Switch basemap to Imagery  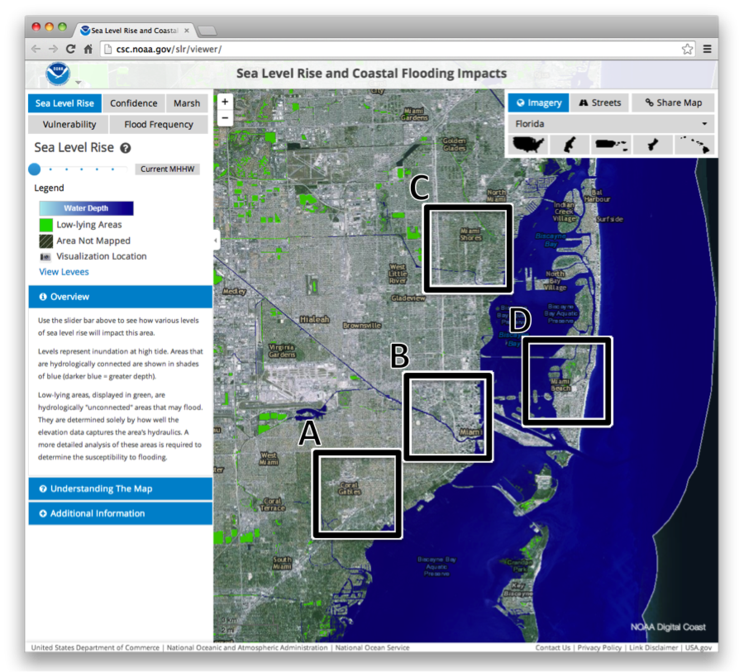[x=539, y=102]
